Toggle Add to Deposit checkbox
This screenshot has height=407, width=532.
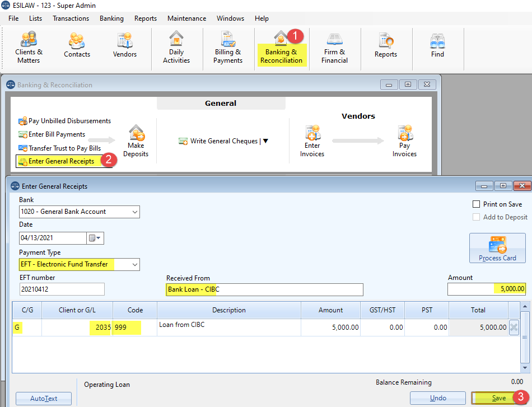tap(477, 217)
